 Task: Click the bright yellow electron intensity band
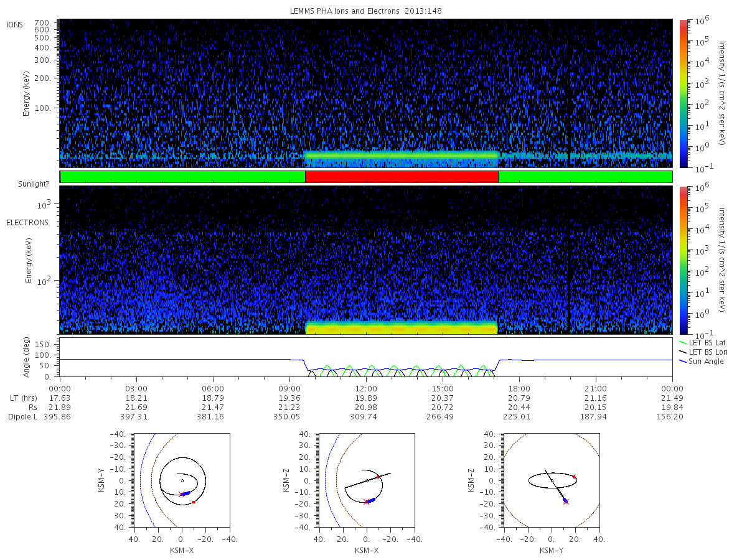coord(402,328)
